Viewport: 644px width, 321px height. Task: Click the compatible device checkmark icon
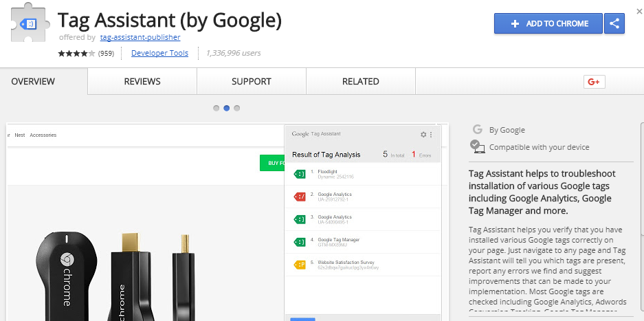click(x=477, y=146)
